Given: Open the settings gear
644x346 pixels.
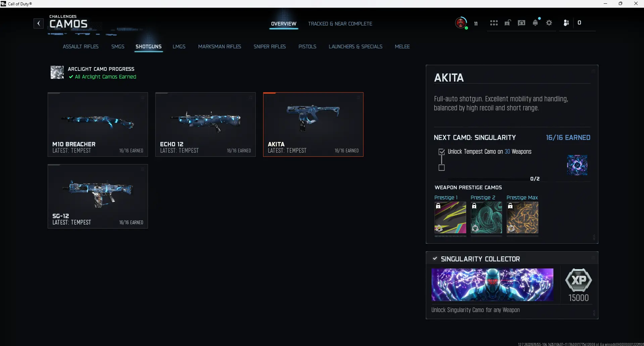Looking at the screenshot, I should [549, 23].
